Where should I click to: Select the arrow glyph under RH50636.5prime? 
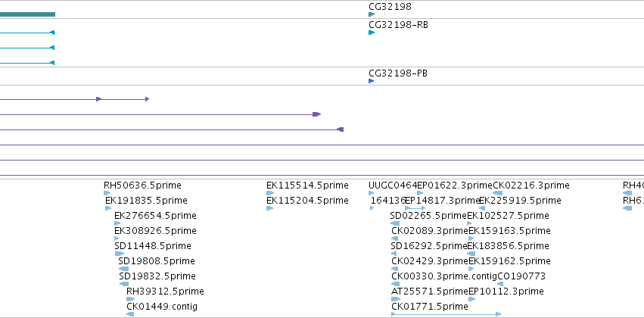pos(107,193)
